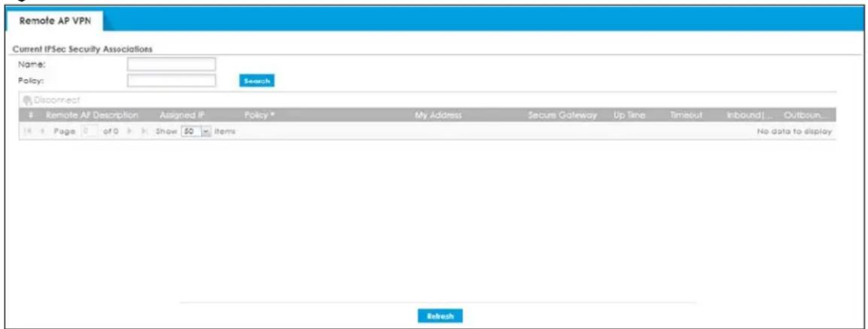Viewport: 868px width, 329px height.
Task: Click the Search button
Action: point(256,81)
